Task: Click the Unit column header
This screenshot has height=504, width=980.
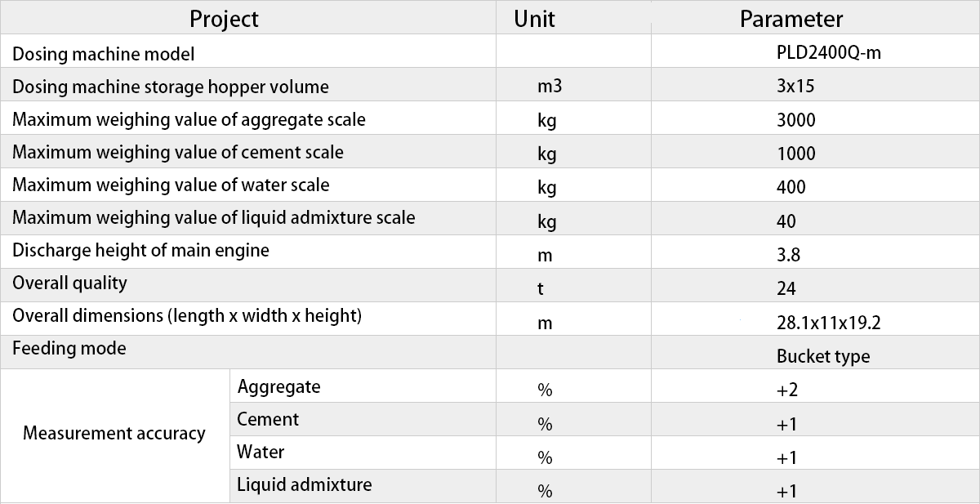Action: tap(534, 19)
